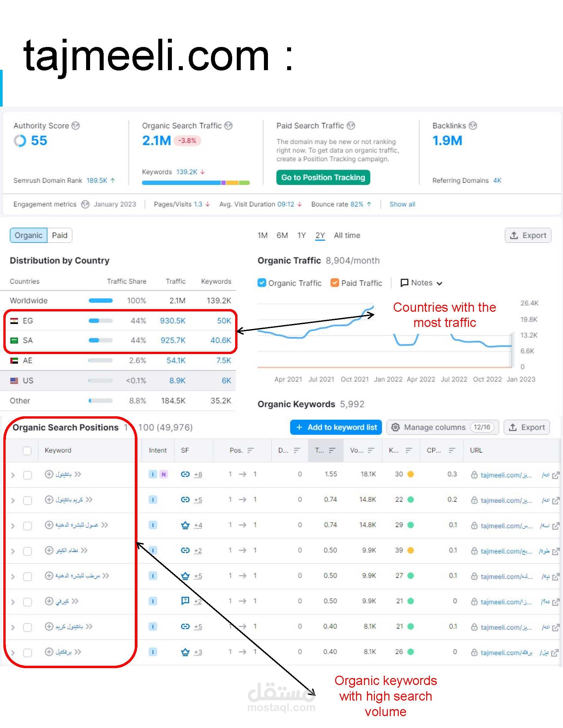Viewport: 563px width, 728px height.
Task: Open external link icon in KD 39 row
Action: pyautogui.click(x=556, y=551)
